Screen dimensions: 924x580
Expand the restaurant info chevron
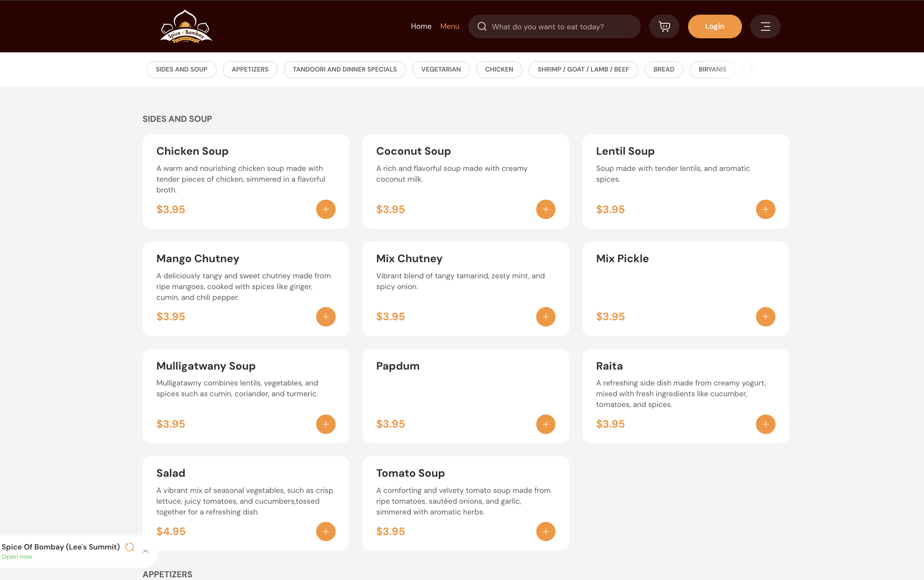tap(146, 552)
